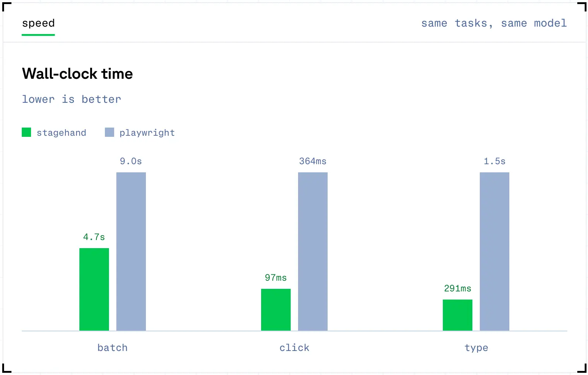Viewport: 588px width, 375px height.
Task: Click the playwright type bar labeled 1.5s
Action: (495, 251)
